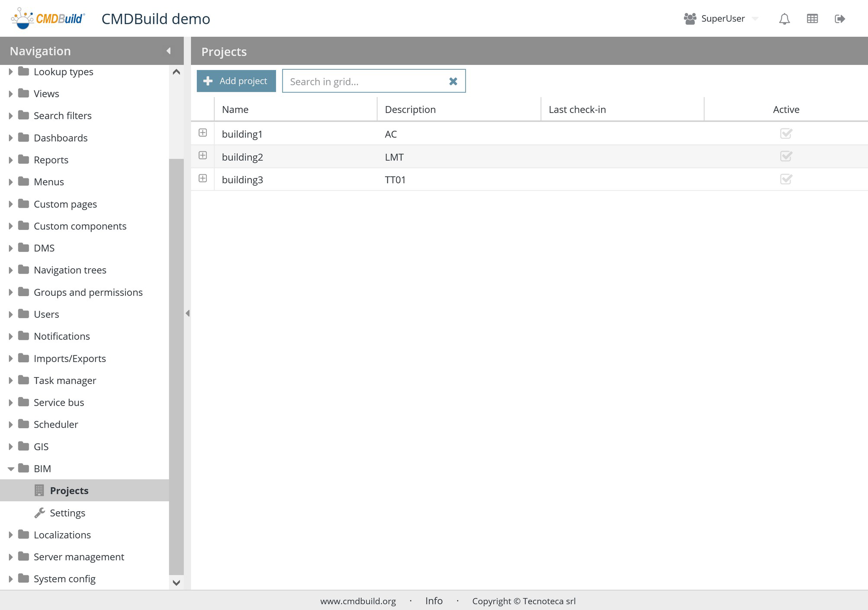Click the BIM Settings wrench icon
868x610 pixels.
coord(39,513)
